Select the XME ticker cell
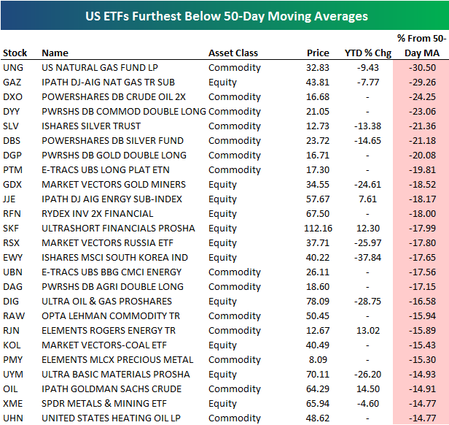This screenshot has width=449, height=425. coord(13,404)
